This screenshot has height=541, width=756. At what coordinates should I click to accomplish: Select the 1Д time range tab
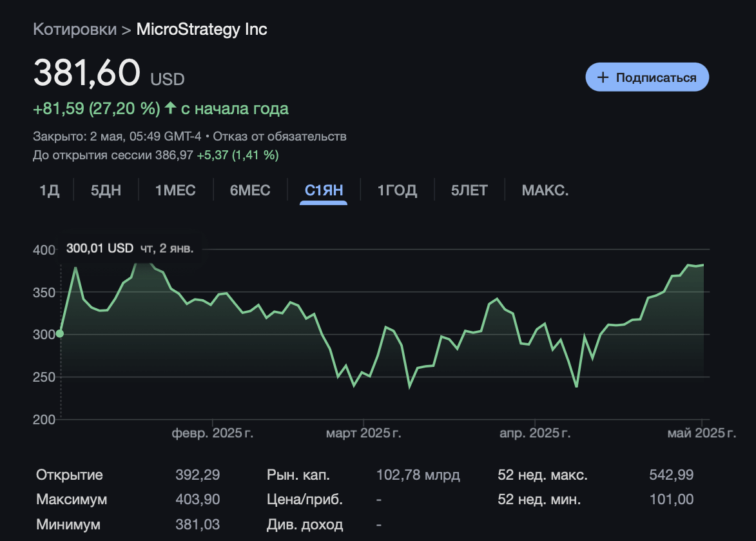point(49,190)
